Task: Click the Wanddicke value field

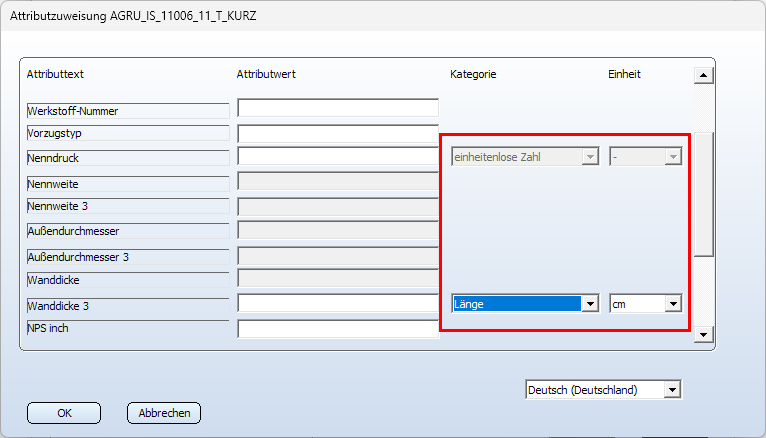Action: pos(338,278)
